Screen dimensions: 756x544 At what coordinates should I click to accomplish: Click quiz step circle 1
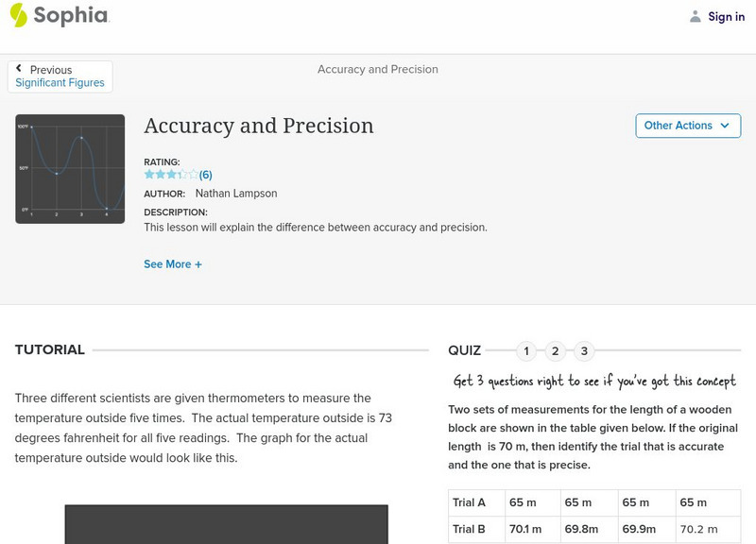click(x=527, y=350)
